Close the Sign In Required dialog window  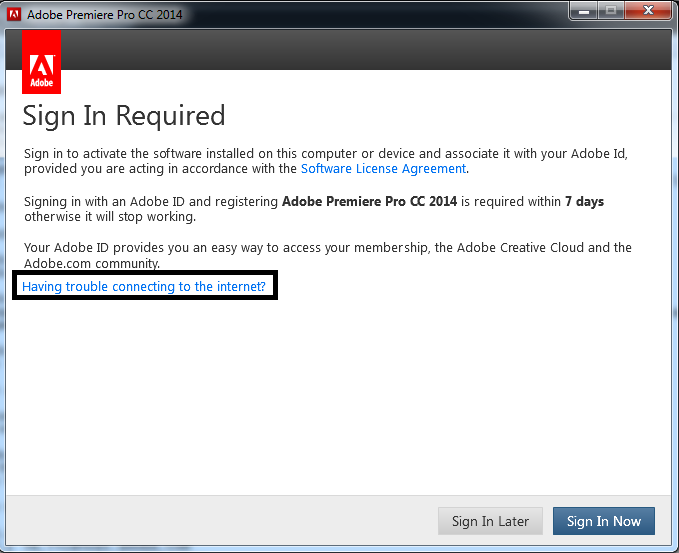(x=647, y=11)
